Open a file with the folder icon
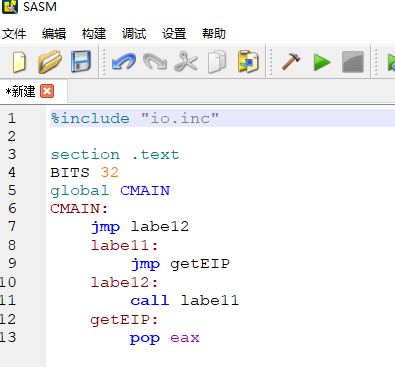The width and height of the screenshot is (395, 367). point(50,62)
